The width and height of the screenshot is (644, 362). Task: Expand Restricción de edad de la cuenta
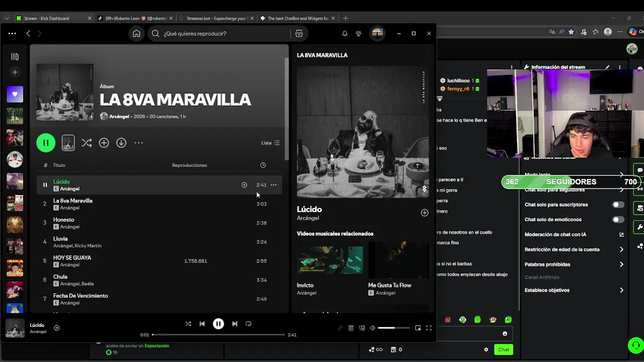tap(574, 249)
